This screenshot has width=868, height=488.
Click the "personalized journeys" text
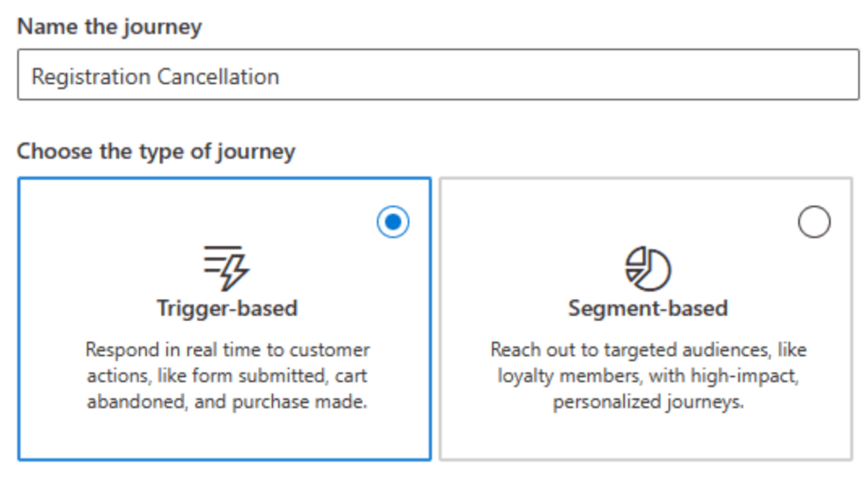[x=648, y=402]
